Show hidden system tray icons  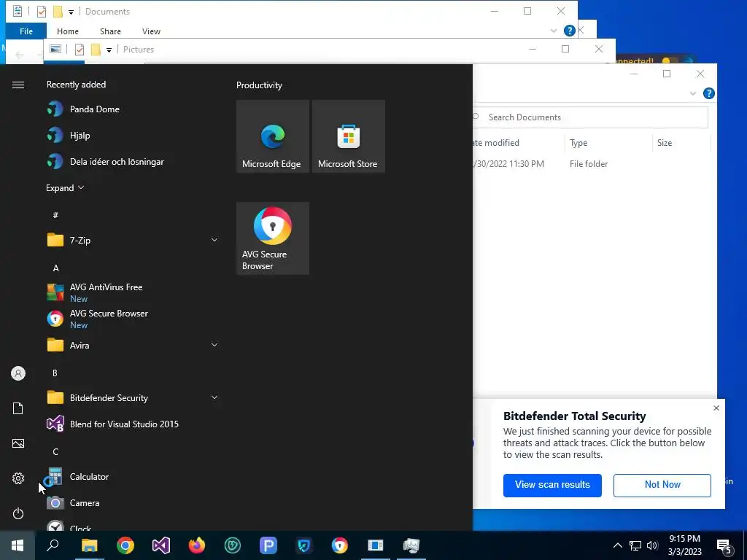617,545
